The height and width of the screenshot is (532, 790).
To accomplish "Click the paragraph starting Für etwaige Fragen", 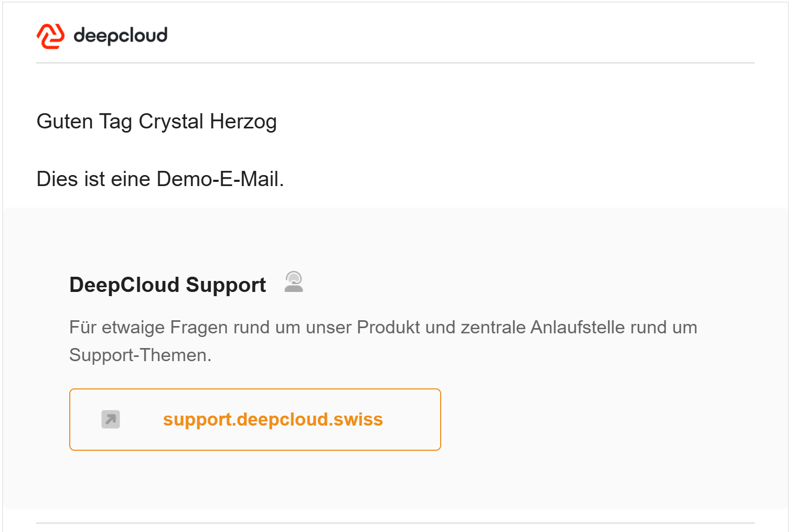I will [x=383, y=341].
